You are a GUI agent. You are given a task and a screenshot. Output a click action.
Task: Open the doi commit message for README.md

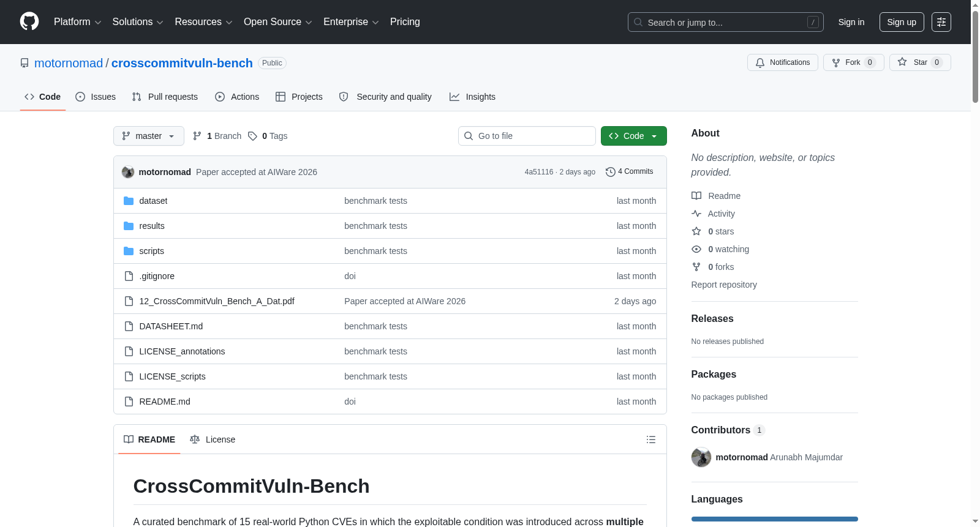(350, 402)
